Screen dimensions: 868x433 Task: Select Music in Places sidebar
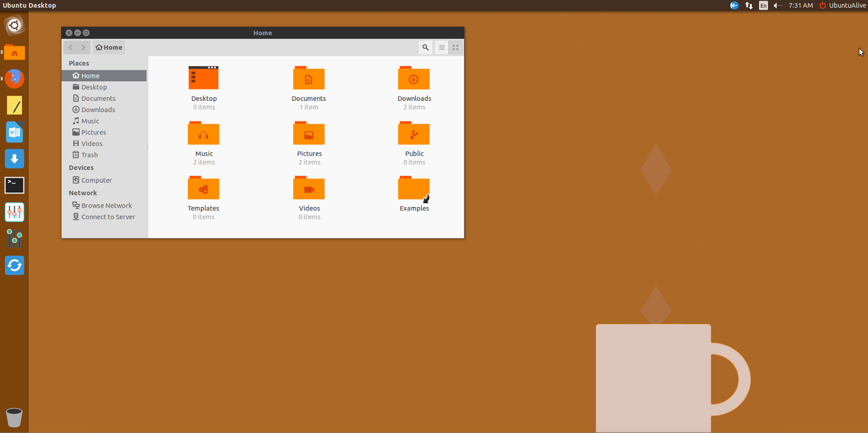[104, 121]
